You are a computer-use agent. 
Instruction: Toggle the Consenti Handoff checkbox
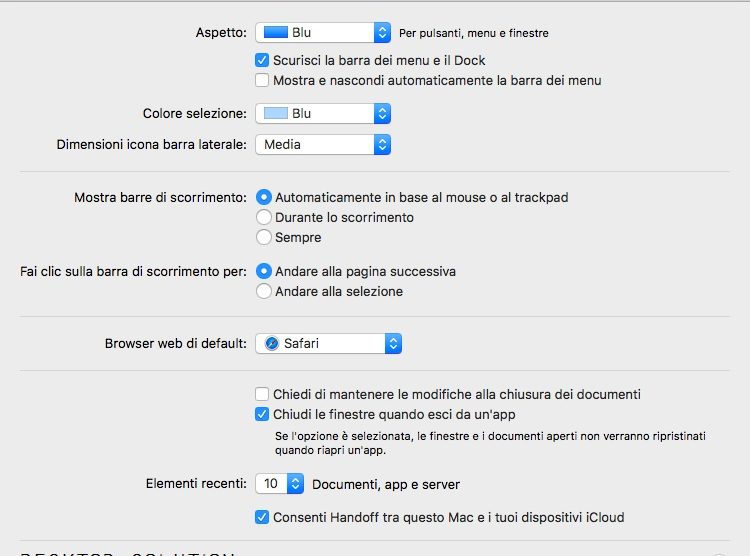[x=262, y=517]
